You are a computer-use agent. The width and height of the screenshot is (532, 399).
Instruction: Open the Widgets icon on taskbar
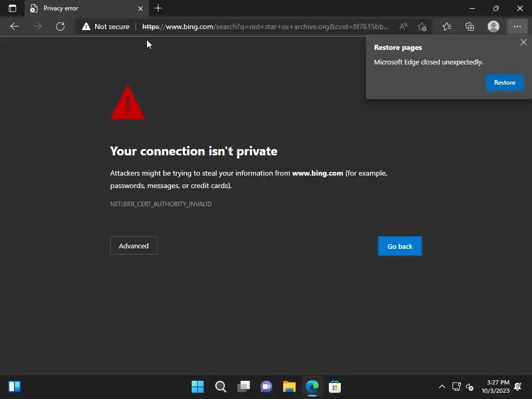click(15, 387)
